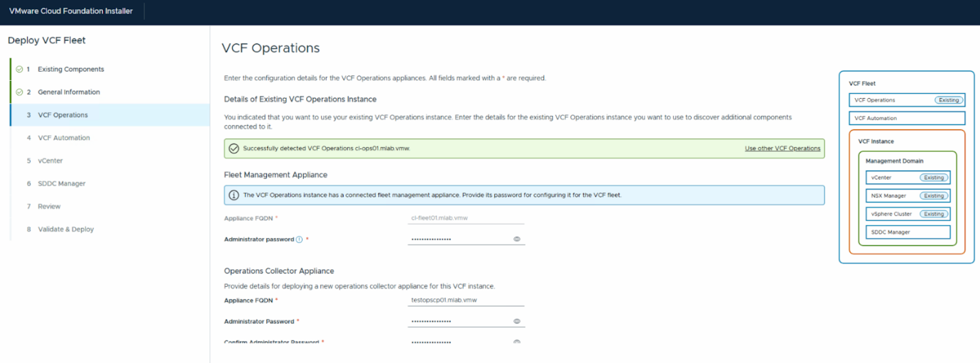980x363 pixels.
Task: Click the Use other VCF Operations link
Action: [782, 148]
